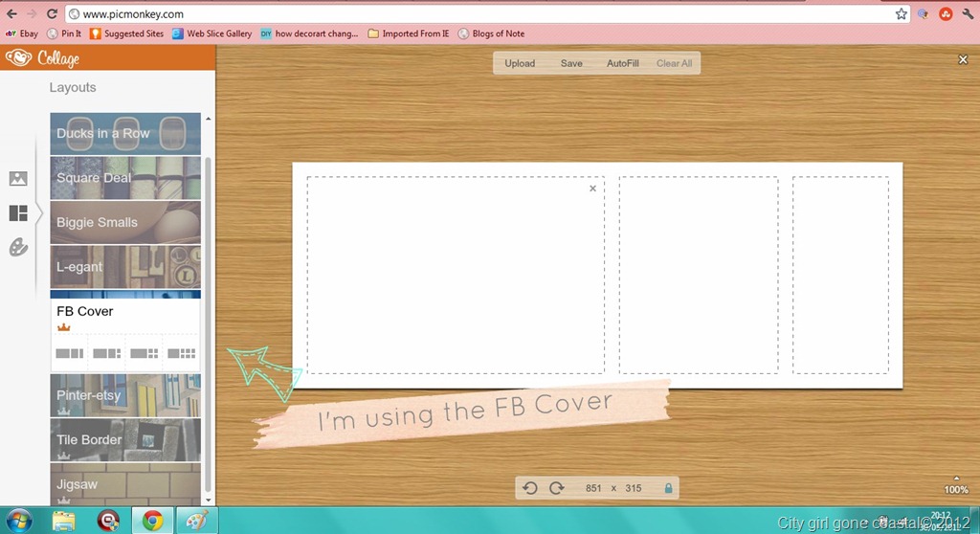Select the Layouts grid icon

[x=18, y=213]
